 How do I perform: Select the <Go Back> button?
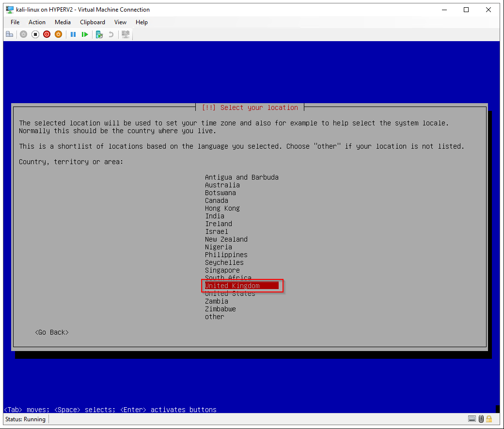52,332
